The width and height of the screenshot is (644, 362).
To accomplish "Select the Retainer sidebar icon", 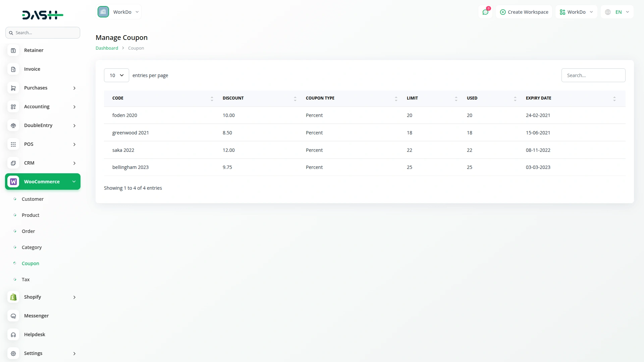I will [x=13, y=50].
